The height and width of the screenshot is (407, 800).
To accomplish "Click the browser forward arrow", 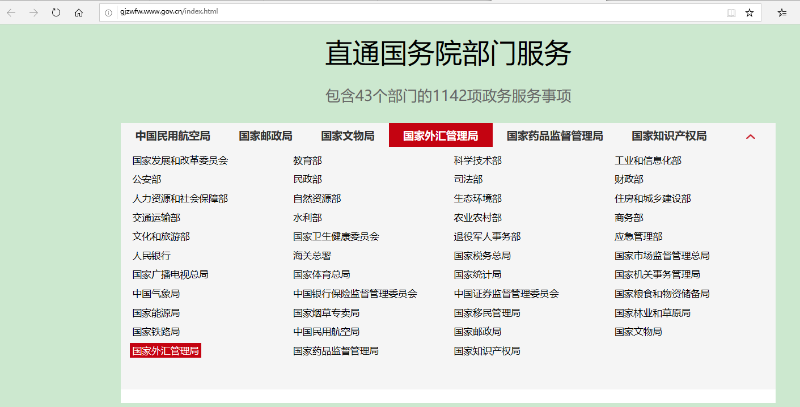I will click(32, 12).
